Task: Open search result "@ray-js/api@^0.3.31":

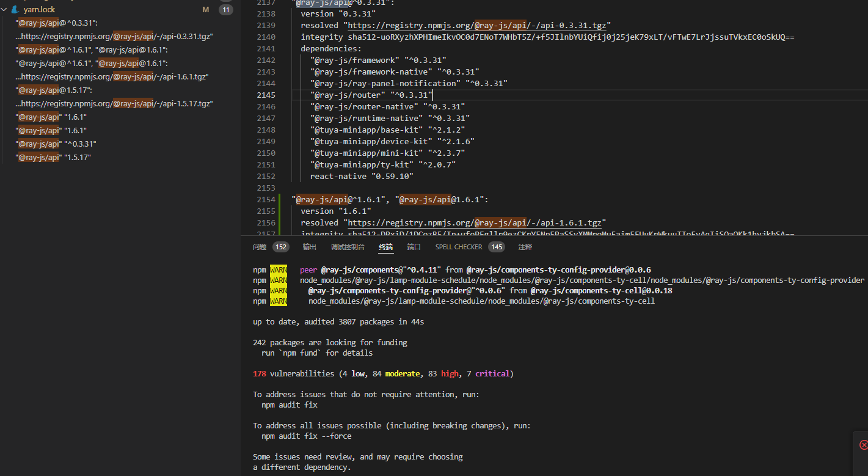Action: click(x=56, y=23)
